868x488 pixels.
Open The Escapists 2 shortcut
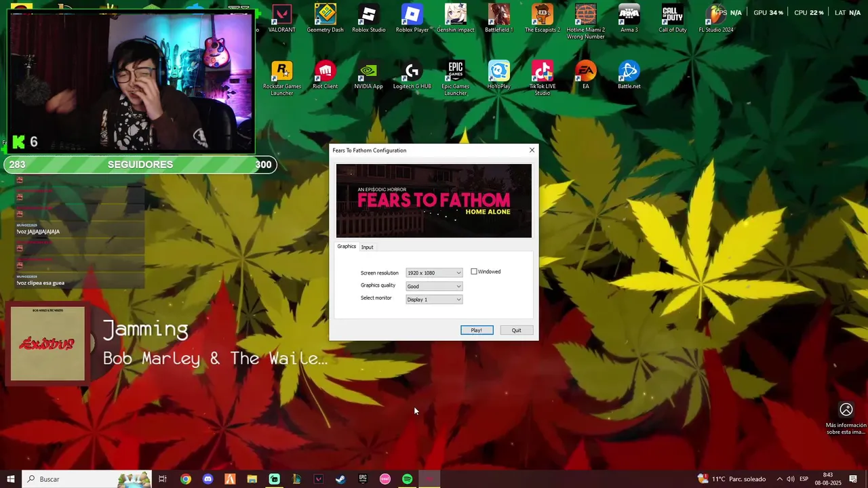coord(542,18)
